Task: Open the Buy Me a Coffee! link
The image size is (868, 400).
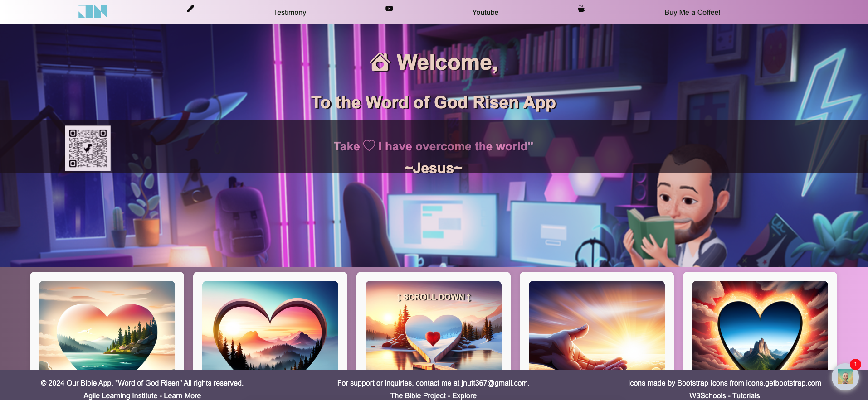Action: (692, 12)
